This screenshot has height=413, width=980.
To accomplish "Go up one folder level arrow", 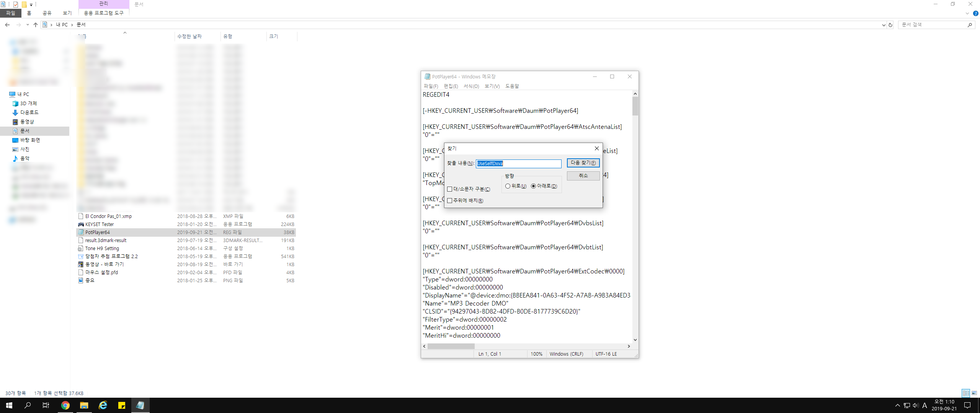I will [36, 25].
